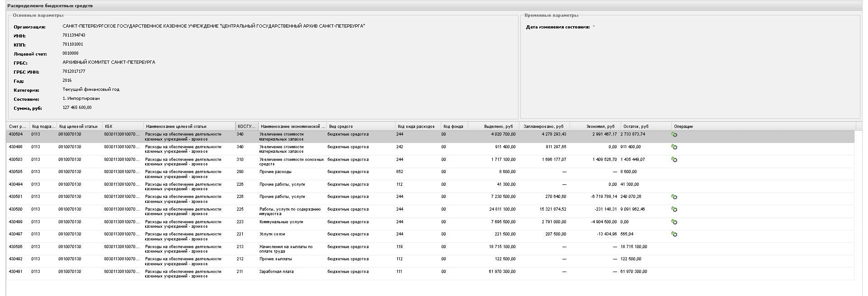Click 'Работы, услуги по содержанию имущества' cell
Screen dimensions: 868x296
coord(290,211)
